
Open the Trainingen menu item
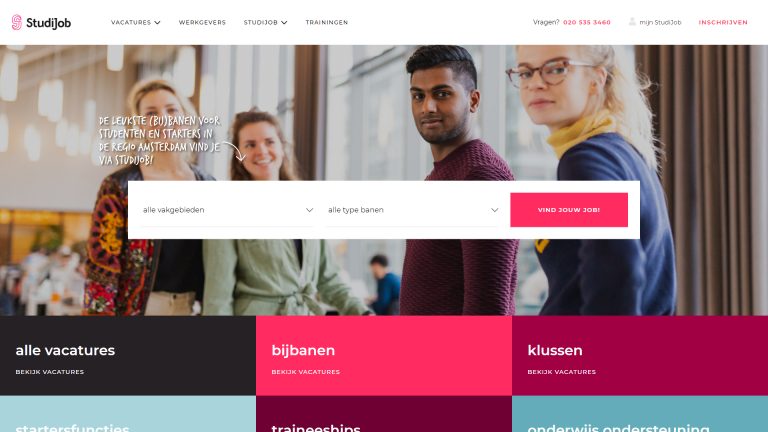click(x=327, y=23)
